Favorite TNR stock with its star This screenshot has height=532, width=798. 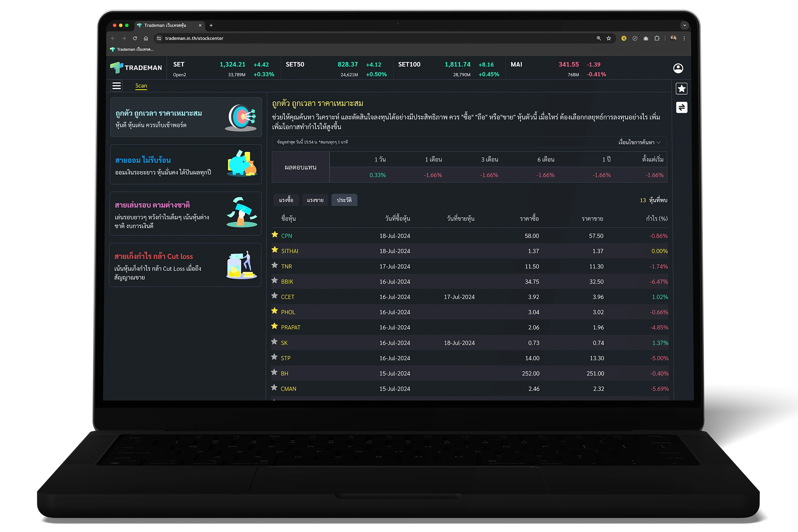pyautogui.click(x=275, y=265)
